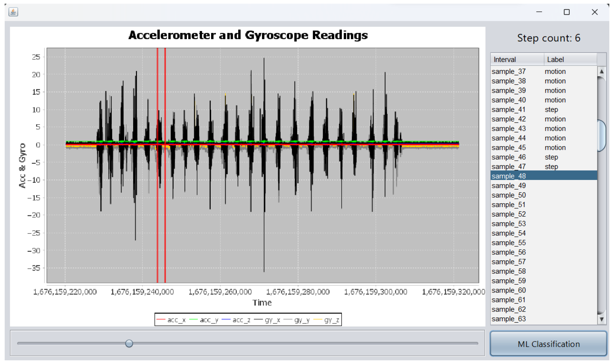Click the vertical scrollbar thumb in table

coord(601,135)
